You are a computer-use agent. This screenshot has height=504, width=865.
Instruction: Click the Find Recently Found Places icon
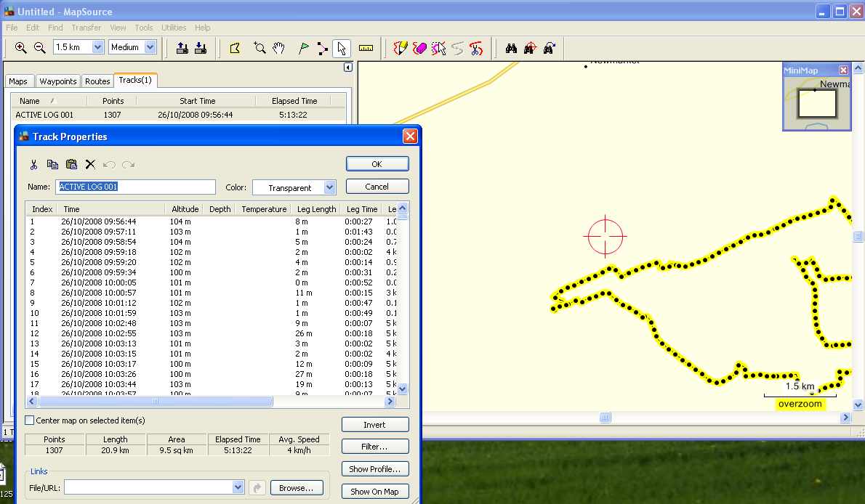(x=549, y=48)
